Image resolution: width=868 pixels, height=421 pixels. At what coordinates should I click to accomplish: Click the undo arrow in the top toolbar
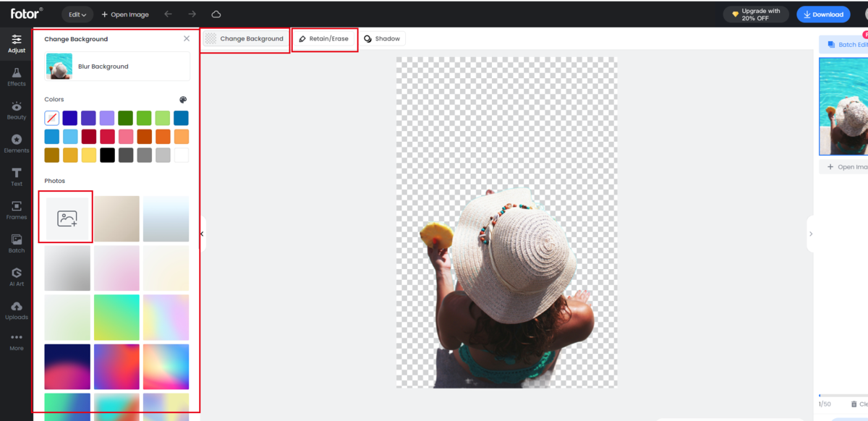pos(166,13)
